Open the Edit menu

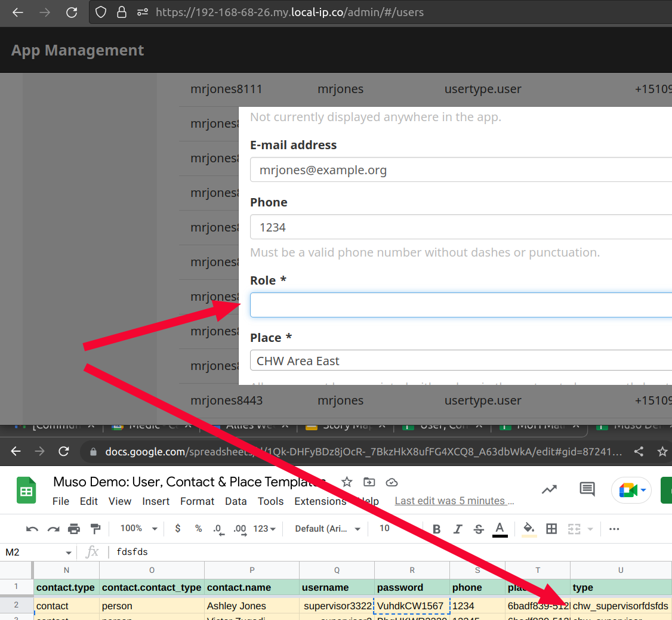pyautogui.click(x=89, y=501)
